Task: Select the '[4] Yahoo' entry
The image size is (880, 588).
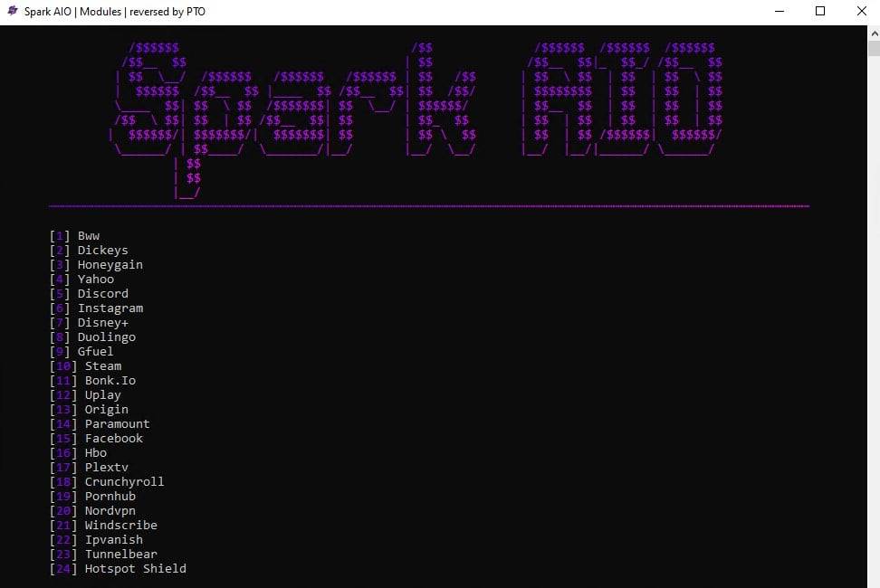Action: (82, 280)
